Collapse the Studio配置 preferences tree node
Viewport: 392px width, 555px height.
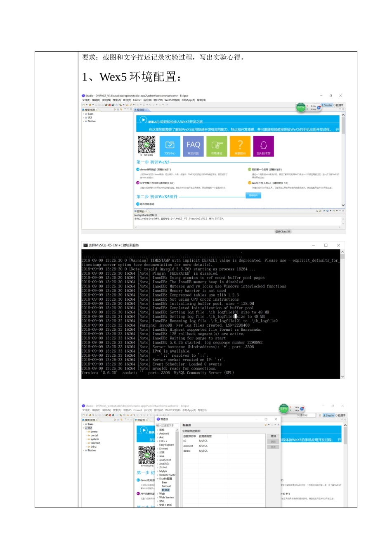pyautogui.click(x=158, y=479)
